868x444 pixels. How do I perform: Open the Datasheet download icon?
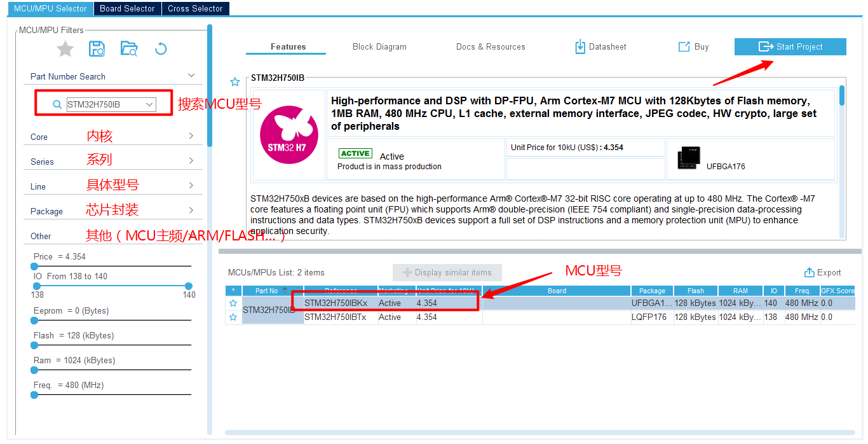click(x=580, y=46)
